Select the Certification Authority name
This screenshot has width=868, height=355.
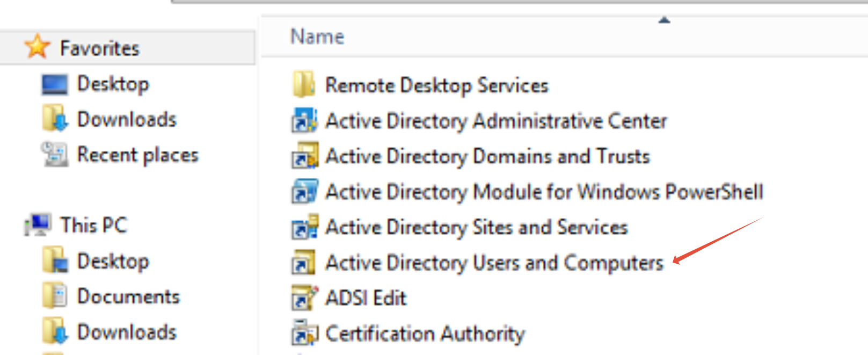coord(425,334)
